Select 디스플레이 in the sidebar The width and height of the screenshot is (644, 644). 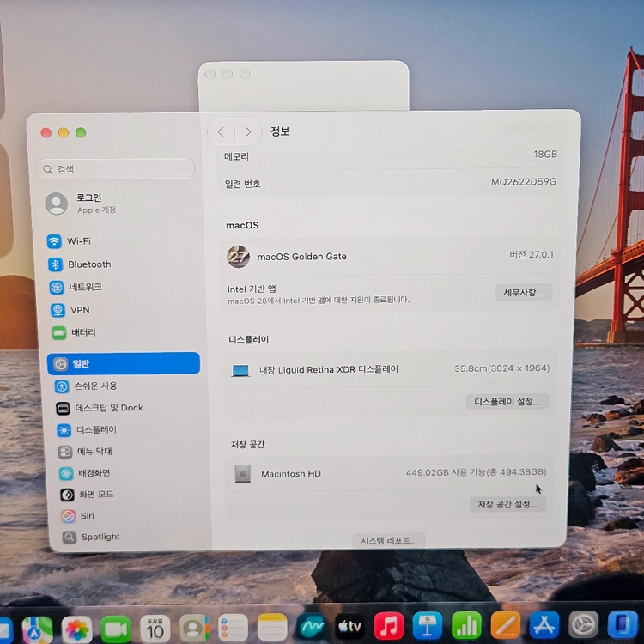87,429
